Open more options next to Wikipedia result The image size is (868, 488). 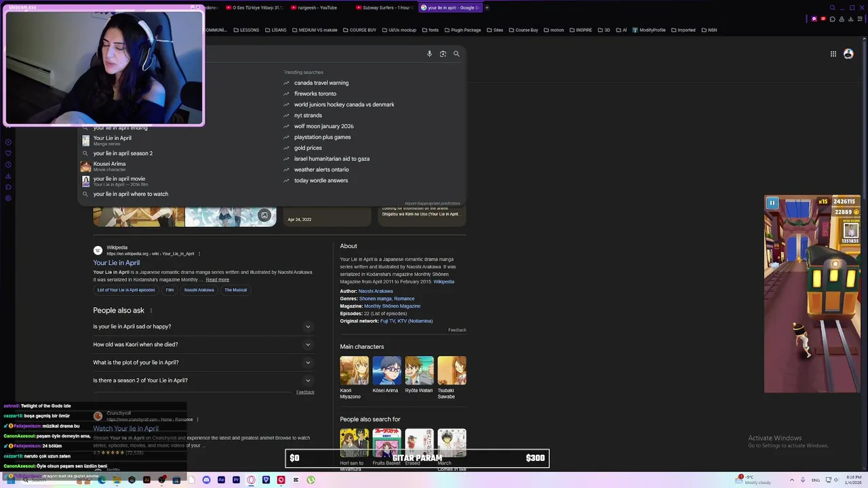pos(199,253)
